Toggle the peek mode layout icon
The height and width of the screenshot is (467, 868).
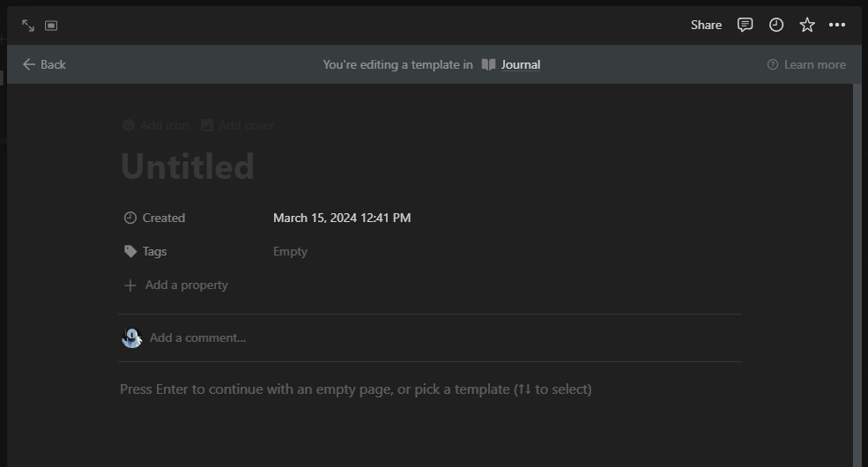point(51,26)
